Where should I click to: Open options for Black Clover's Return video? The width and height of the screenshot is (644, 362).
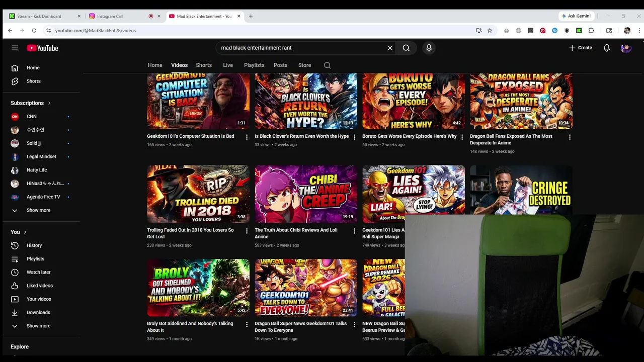click(x=354, y=137)
